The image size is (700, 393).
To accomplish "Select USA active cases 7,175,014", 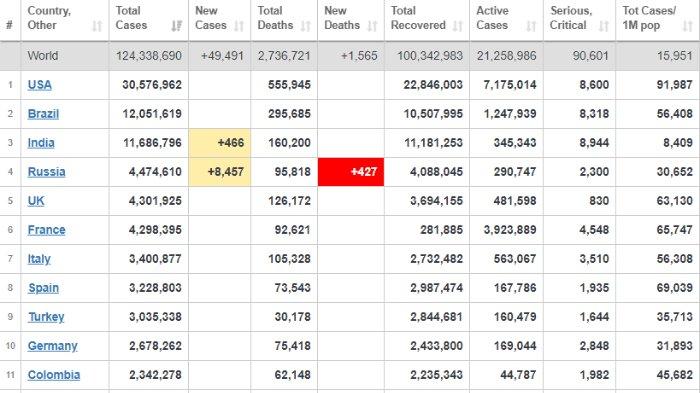I will 509,85.
